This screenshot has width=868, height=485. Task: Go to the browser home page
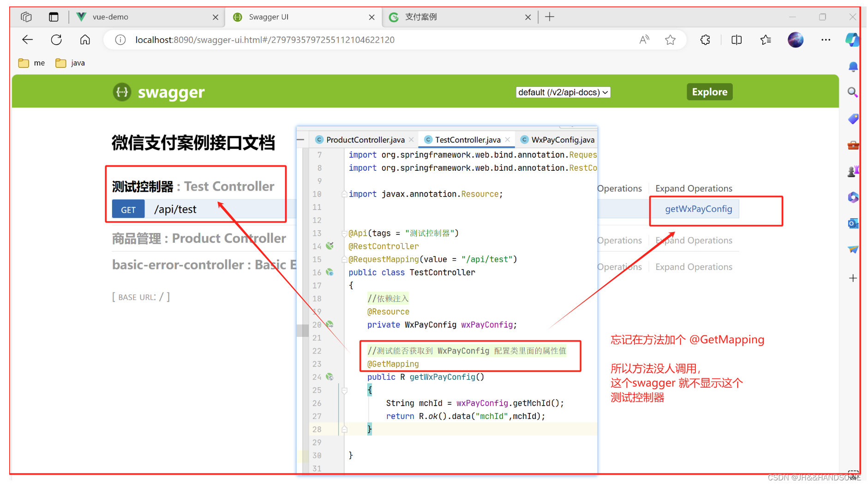(85, 40)
